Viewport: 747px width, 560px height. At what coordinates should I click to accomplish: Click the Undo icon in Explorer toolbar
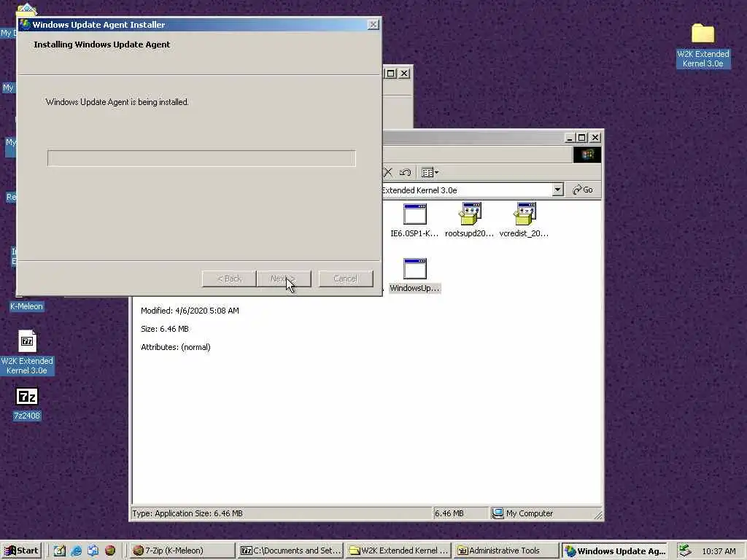click(x=406, y=172)
